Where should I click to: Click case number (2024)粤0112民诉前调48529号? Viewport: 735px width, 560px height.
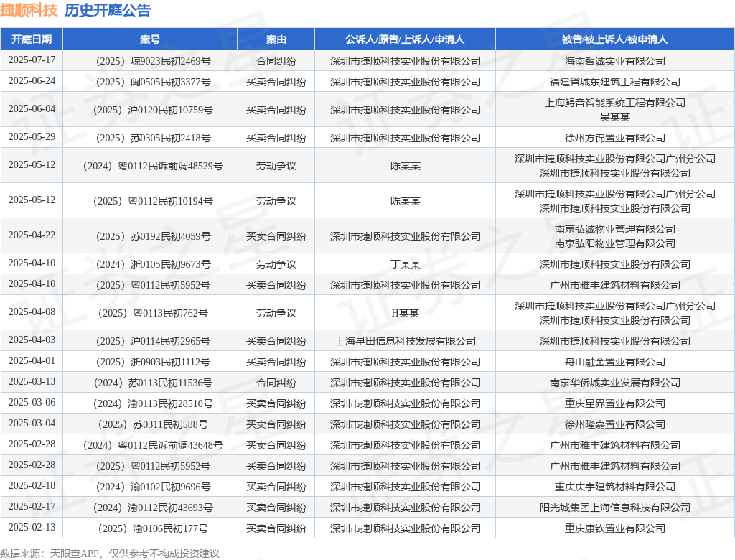click(153, 166)
